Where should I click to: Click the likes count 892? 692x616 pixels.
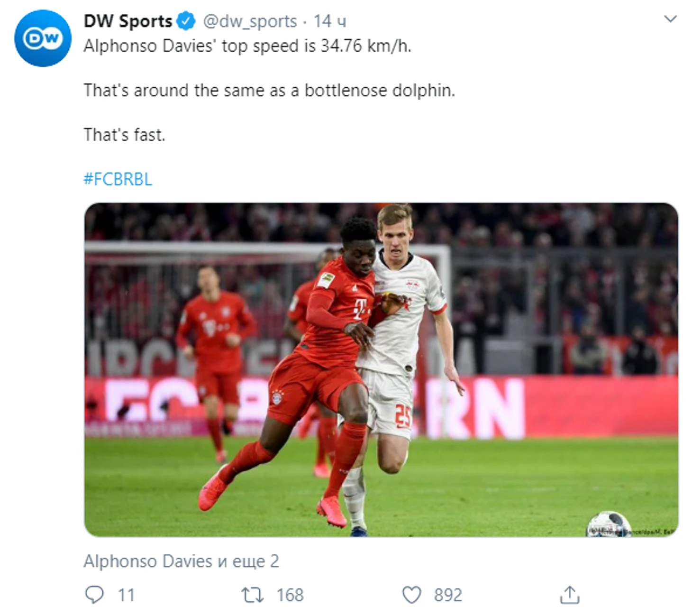point(448,595)
